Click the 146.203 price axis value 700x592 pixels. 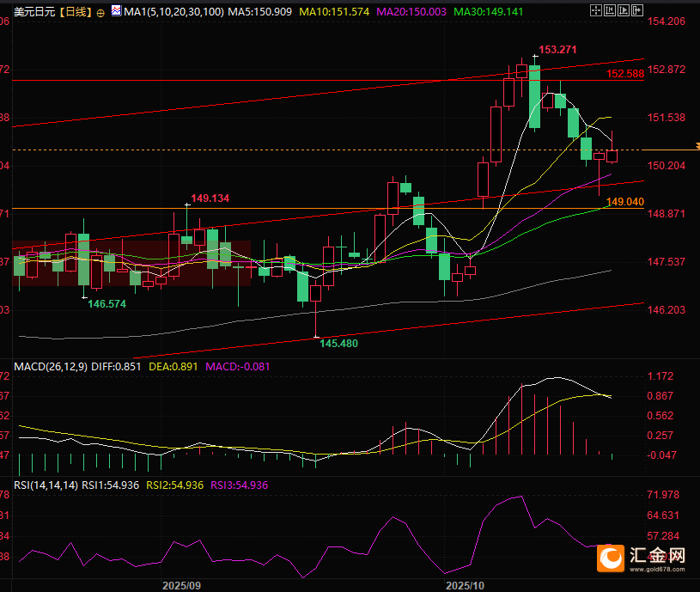point(666,310)
